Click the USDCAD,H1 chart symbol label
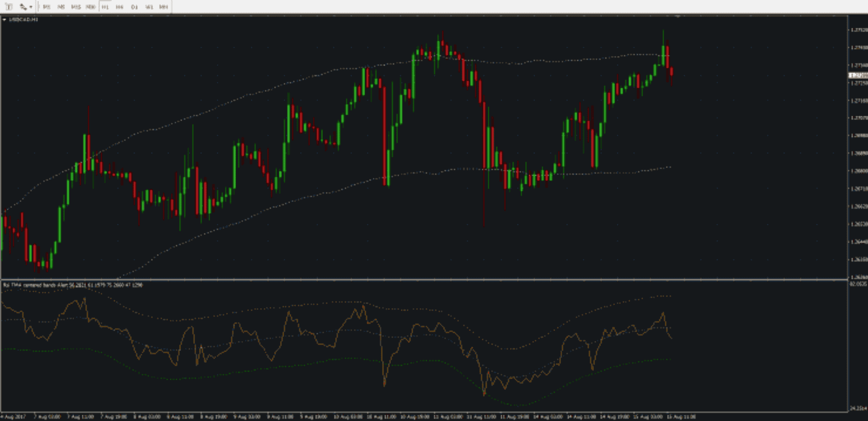 pyautogui.click(x=23, y=20)
